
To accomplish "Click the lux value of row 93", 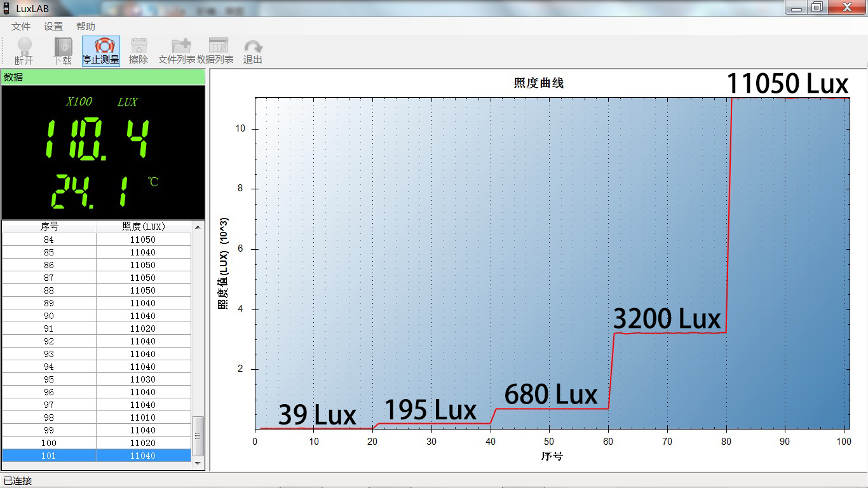I will [143, 354].
